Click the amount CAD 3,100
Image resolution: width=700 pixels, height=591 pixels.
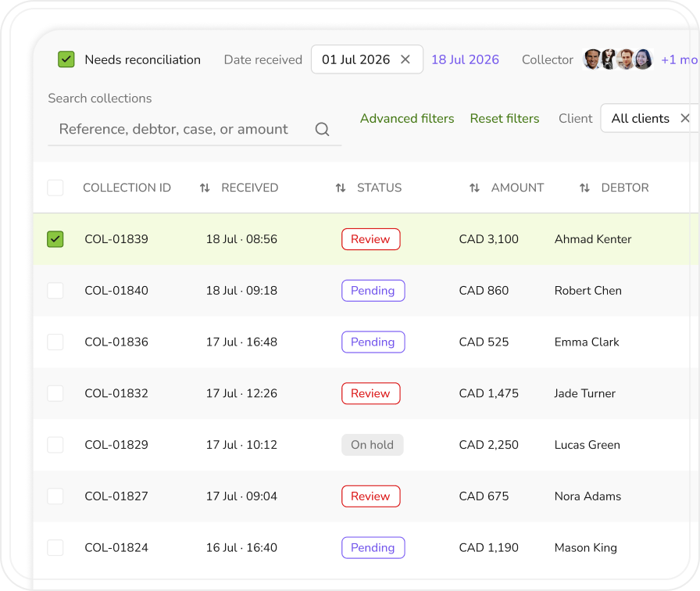click(x=489, y=239)
